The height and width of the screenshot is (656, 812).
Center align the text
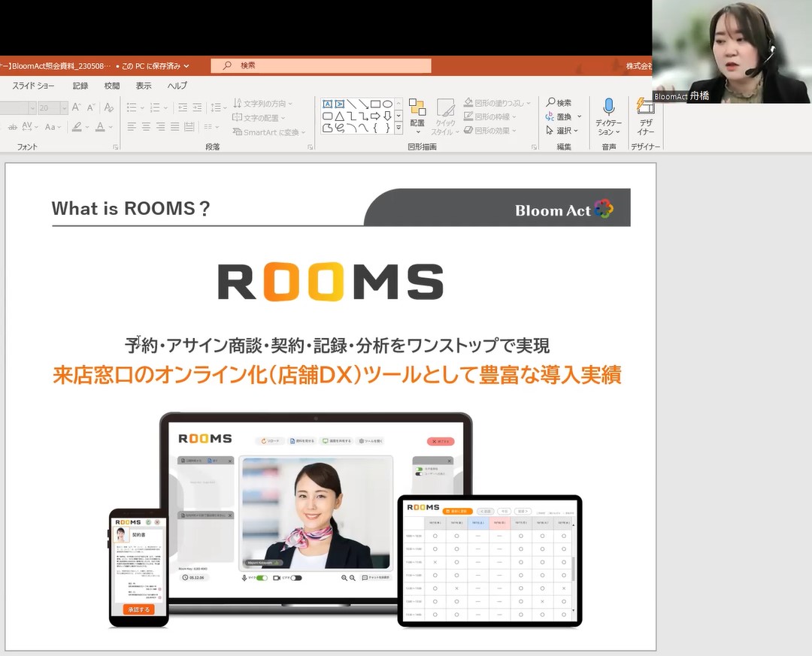pos(146,126)
